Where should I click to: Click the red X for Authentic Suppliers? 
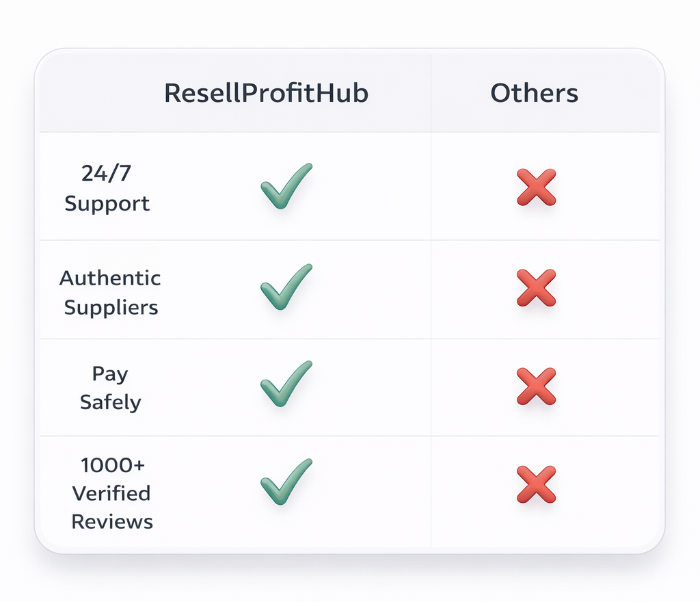536,287
